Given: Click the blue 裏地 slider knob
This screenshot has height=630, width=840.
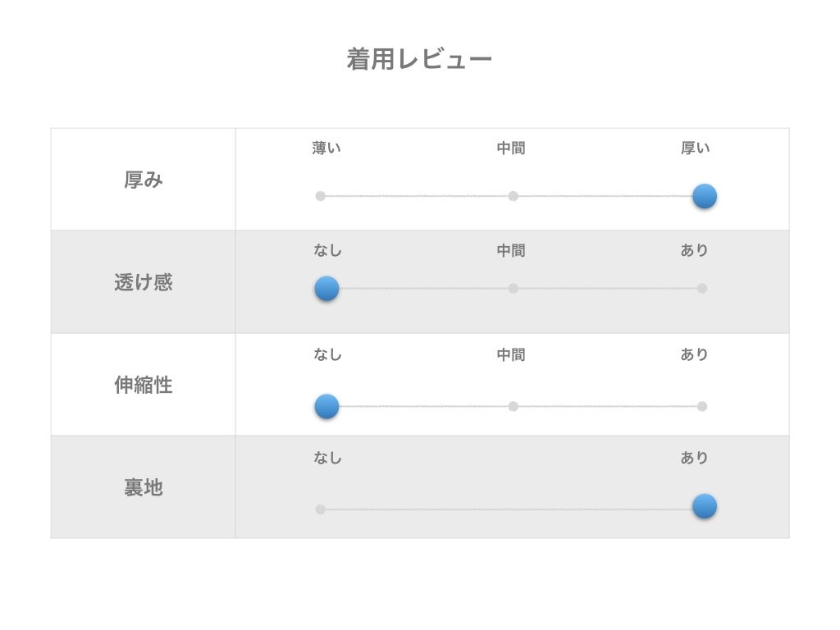Looking at the screenshot, I should [x=704, y=507].
